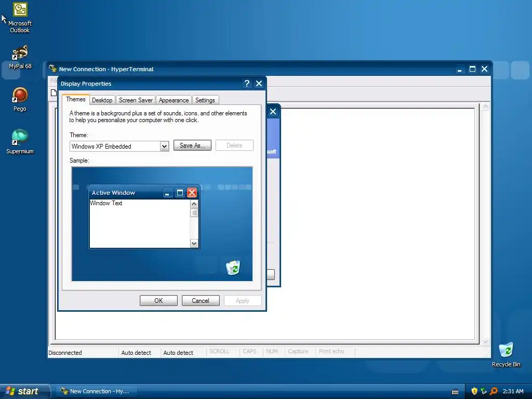This screenshot has width=532, height=399.
Task: Select the Recycle Bin on the desktop
Action: tap(506, 354)
